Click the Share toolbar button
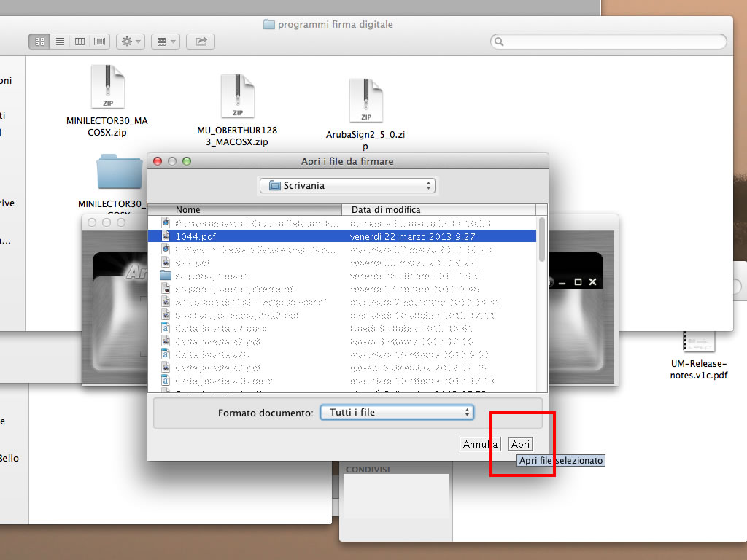The width and height of the screenshot is (747, 560). click(x=201, y=42)
